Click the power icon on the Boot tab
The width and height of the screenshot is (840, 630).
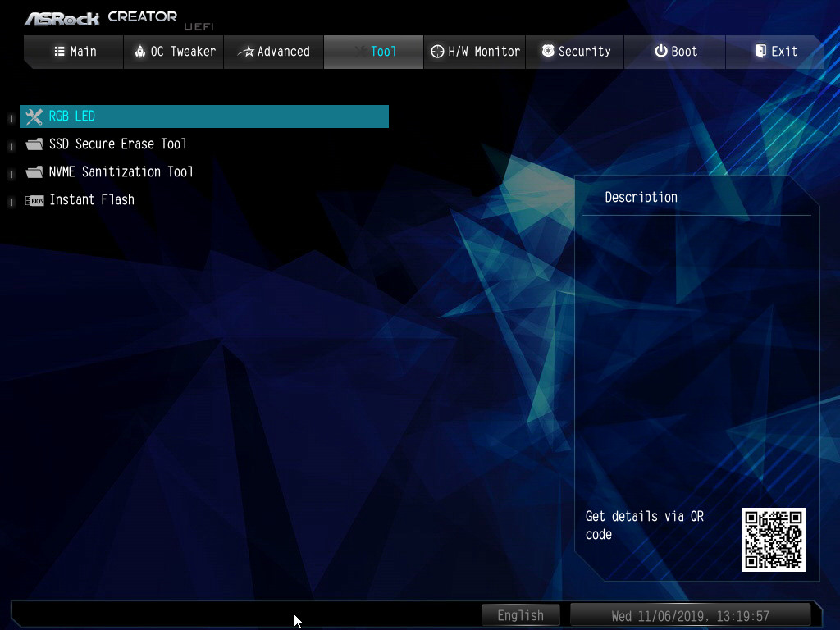click(660, 52)
